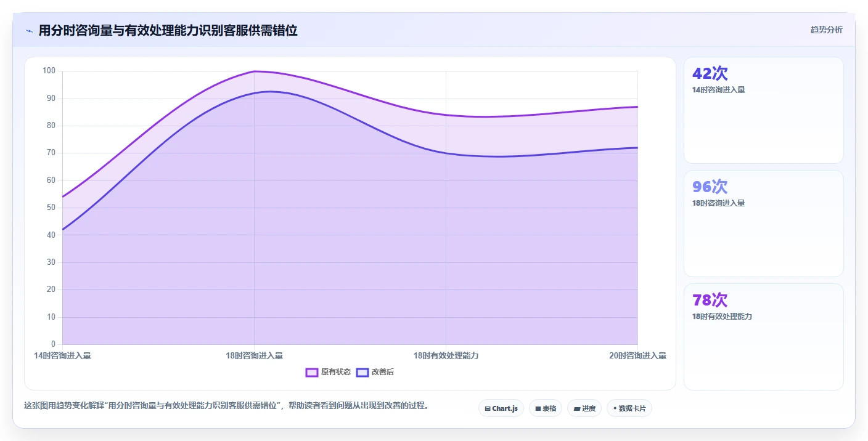Click the chart title 用分时咨询量与有效处理能力
The image size is (868, 441).
168,30
